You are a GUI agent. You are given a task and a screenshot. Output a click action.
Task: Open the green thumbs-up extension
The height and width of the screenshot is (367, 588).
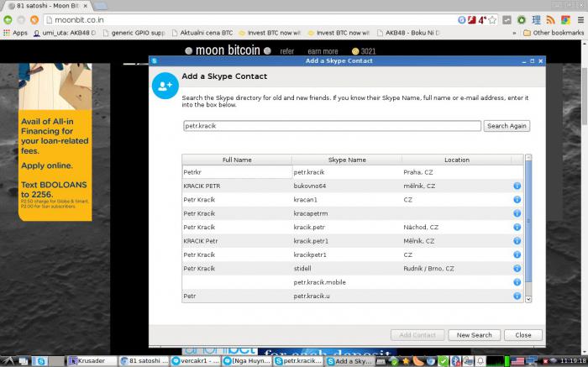click(x=522, y=20)
